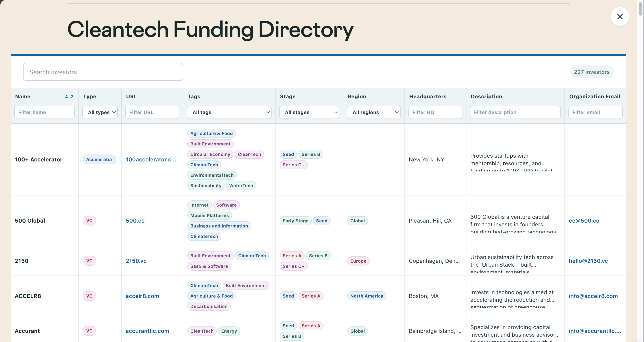The height and width of the screenshot is (342, 644).
Task: Focus the Filter HQ input
Action: [435, 112]
